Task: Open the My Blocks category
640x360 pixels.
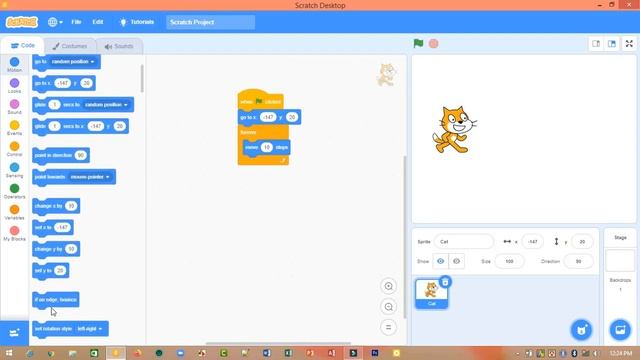Action: [x=14, y=234]
